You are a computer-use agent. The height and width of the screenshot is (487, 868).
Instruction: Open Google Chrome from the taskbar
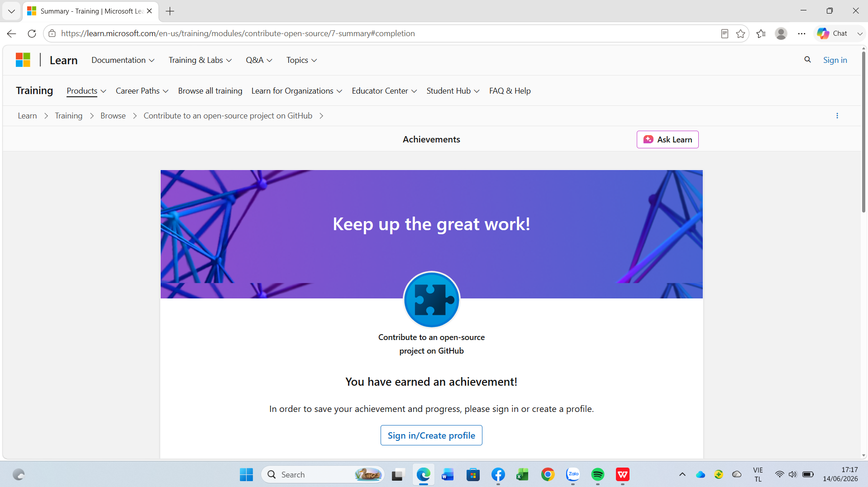click(x=548, y=474)
